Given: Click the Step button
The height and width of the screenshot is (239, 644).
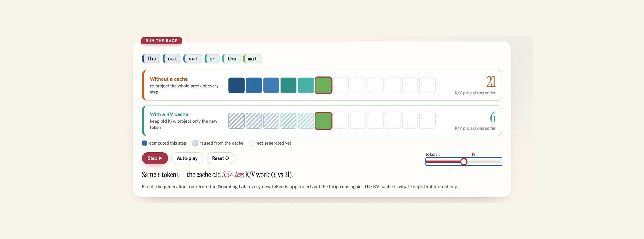Looking at the screenshot, I should coord(155,158).
